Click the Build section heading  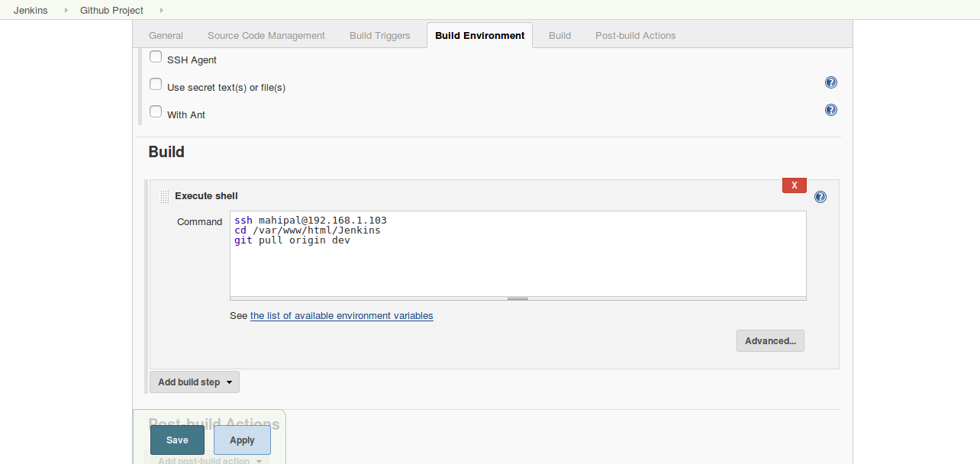[x=166, y=152]
